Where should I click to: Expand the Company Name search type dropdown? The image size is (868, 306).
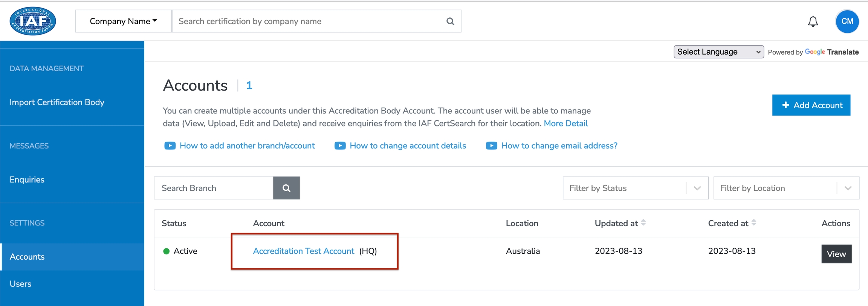(124, 21)
